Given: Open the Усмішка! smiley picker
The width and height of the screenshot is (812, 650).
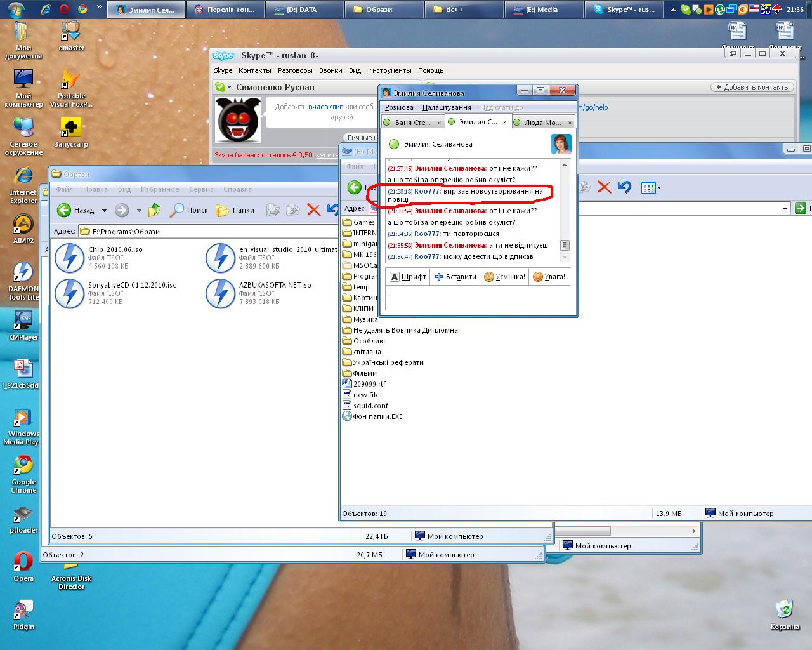Looking at the screenshot, I should (x=504, y=277).
